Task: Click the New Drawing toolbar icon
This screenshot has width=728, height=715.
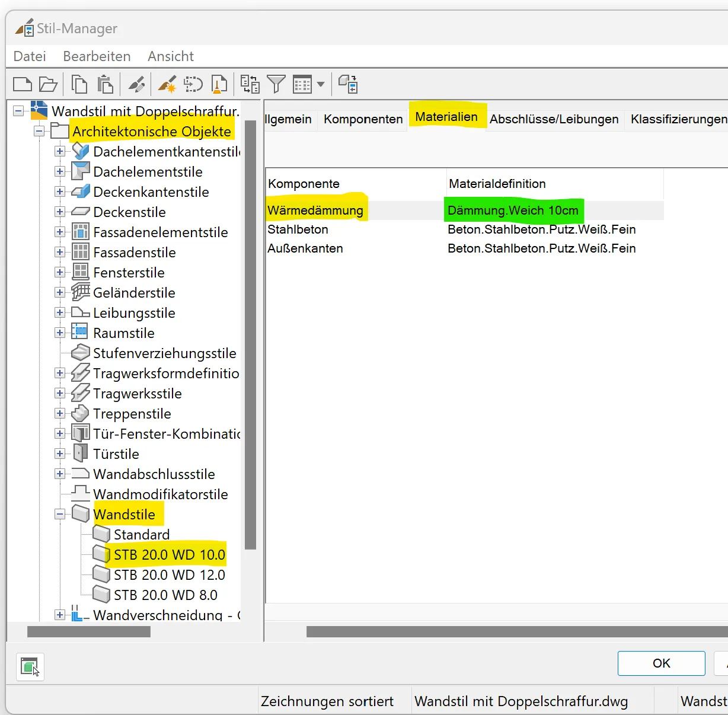Action: point(22,84)
